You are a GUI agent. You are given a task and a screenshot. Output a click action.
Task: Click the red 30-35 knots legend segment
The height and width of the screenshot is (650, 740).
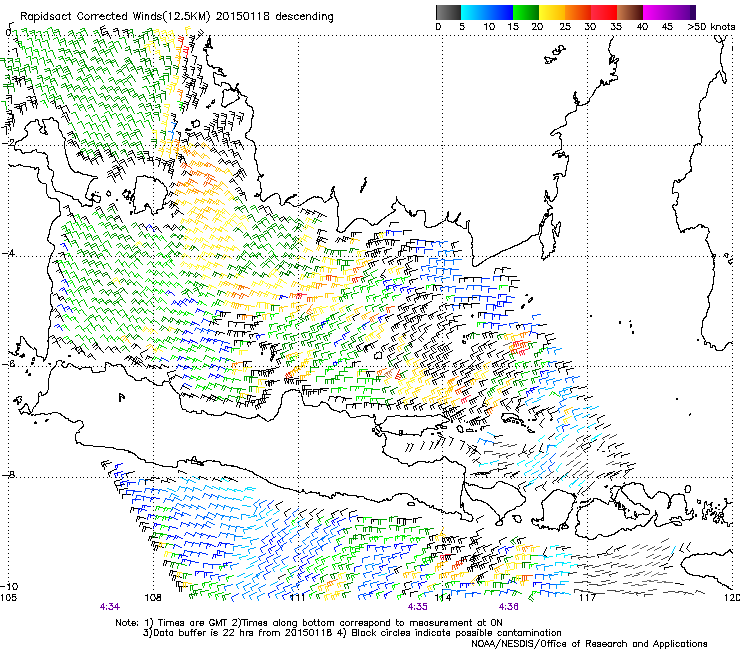tap(604, 12)
